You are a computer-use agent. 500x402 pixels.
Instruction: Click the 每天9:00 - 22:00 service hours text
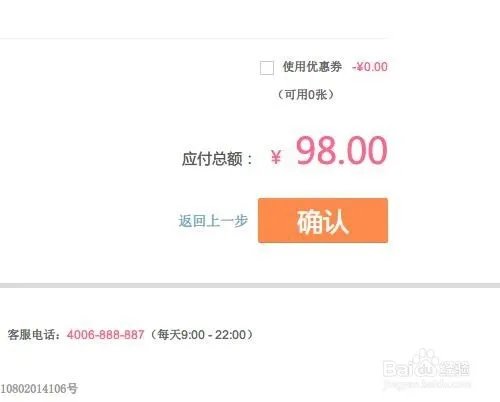click(202, 334)
